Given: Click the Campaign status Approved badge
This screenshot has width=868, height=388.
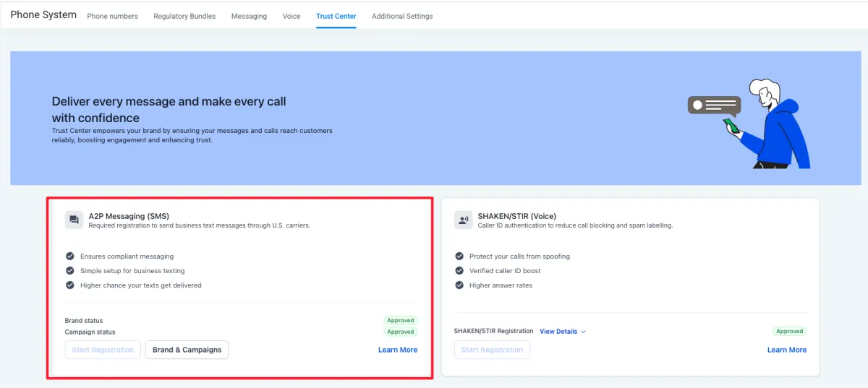Looking at the screenshot, I should pos(400,332).
